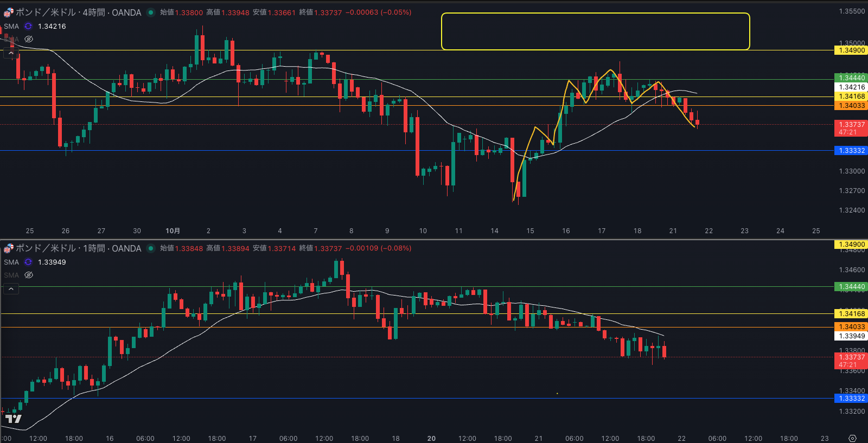
Task: Click date 21 on the 4時間 time axis
Action: point(673,231)
